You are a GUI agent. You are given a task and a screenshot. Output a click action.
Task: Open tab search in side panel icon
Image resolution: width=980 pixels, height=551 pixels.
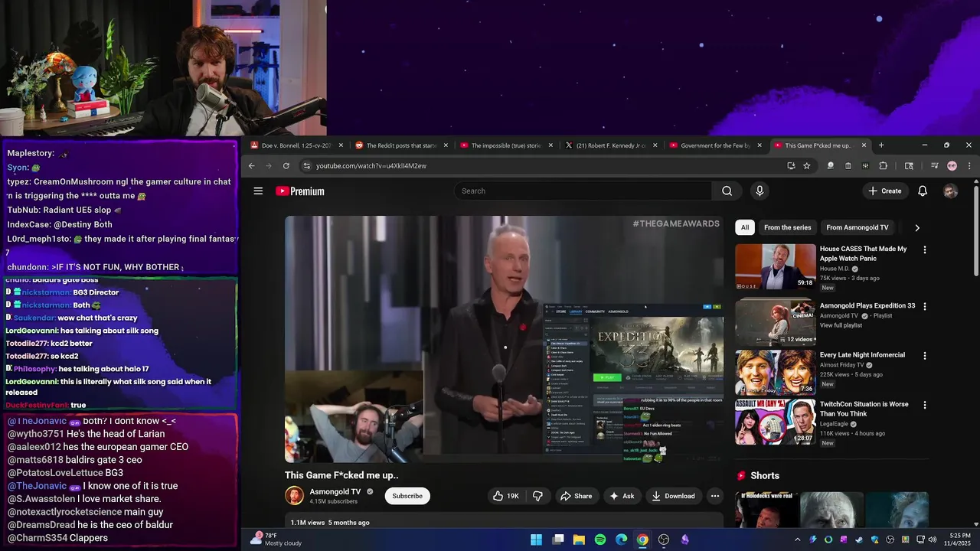[909, 166]
